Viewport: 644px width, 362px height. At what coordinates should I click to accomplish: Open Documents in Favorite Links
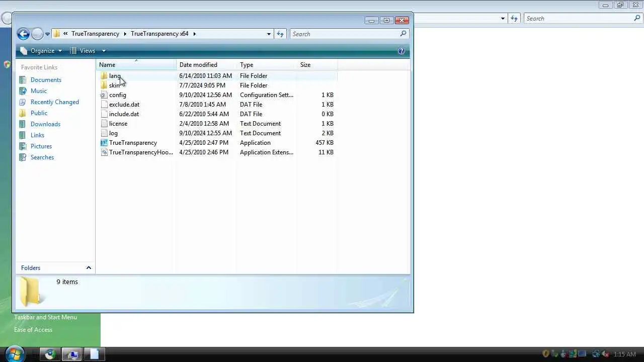(46, 80)
